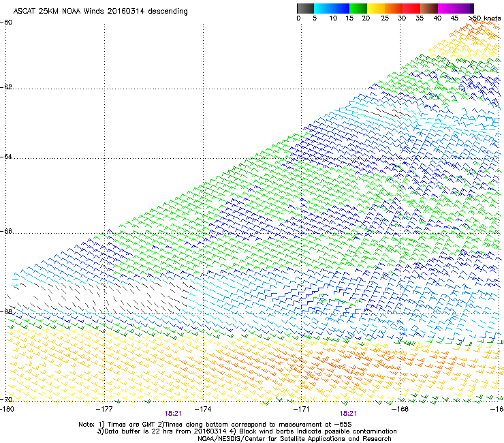Click the 18:21 time label near -171
This screenshot has height=443, width=504.
click(x=348, y=414)
